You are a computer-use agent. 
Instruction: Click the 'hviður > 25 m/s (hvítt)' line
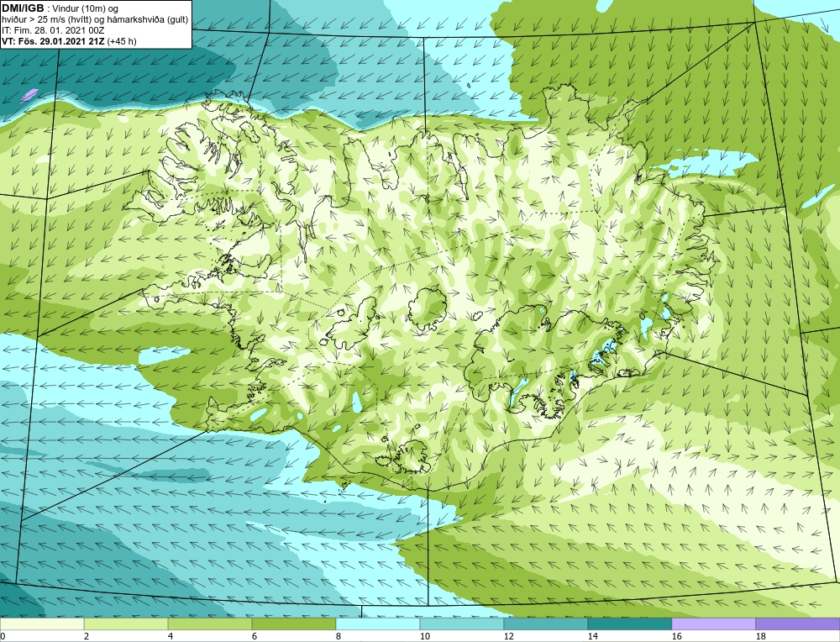pos(46,20)
